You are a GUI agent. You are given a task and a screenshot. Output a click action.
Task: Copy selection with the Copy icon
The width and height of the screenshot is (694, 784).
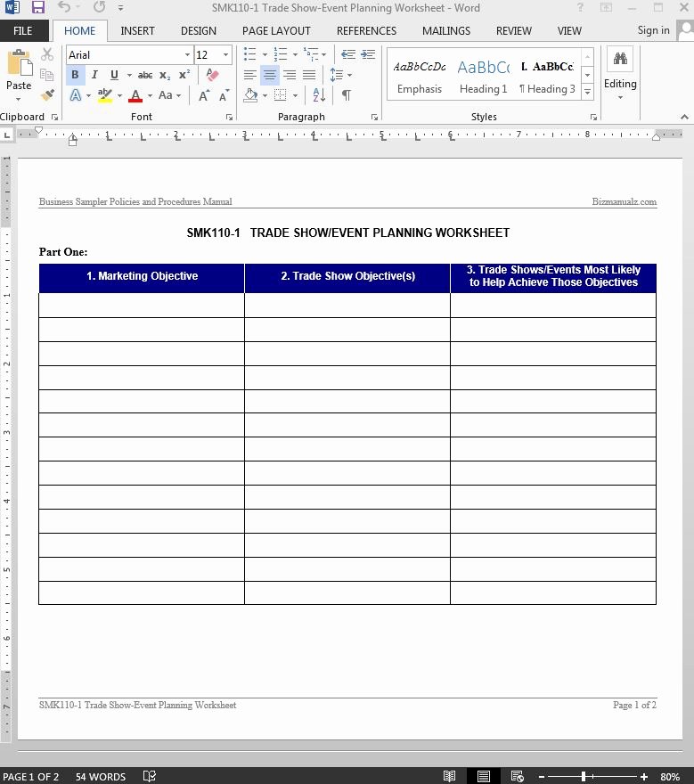tap(47, 75)
